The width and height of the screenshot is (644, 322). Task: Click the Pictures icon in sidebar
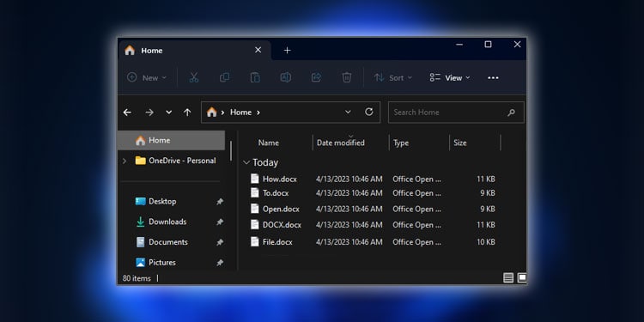pyautogui.click(x=141, y=262)
